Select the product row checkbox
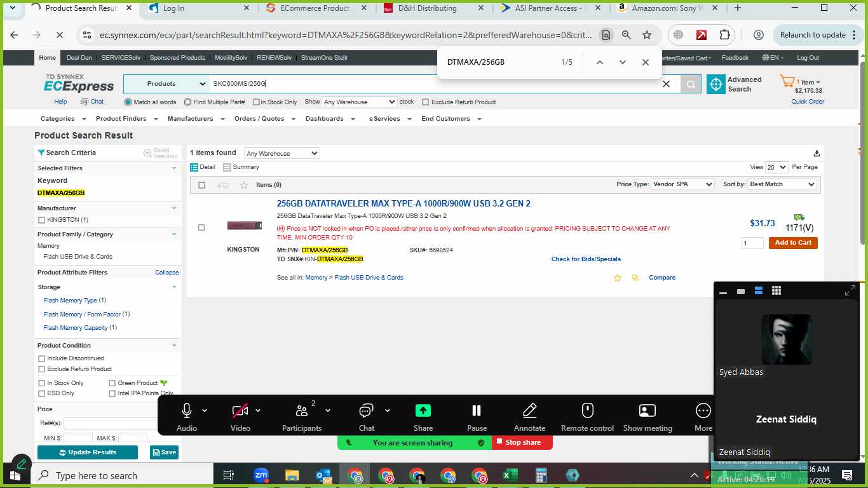868x488 pixels. [201, 227]
